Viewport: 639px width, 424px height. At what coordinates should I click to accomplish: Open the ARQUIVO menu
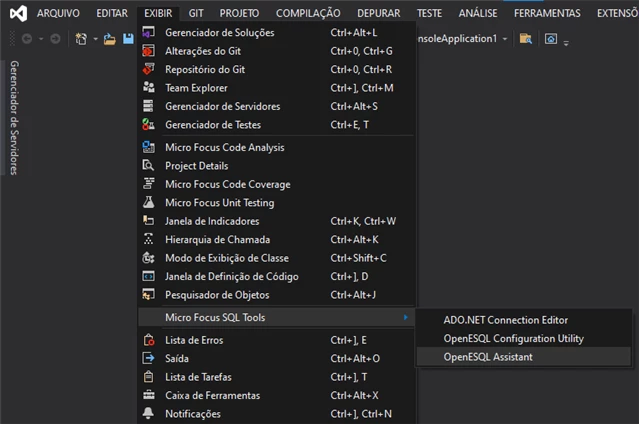pyautogui.click(x=58, y=13)
